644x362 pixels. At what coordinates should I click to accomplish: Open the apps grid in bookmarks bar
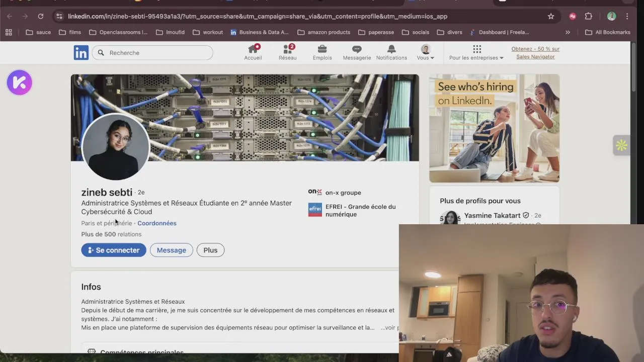click(x=9, y=32)
